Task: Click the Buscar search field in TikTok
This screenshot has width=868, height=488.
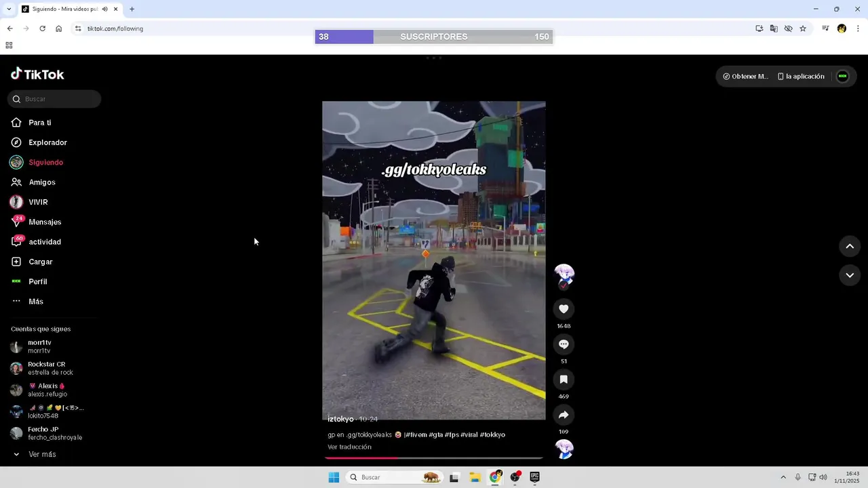Action: tap(54, 99)
